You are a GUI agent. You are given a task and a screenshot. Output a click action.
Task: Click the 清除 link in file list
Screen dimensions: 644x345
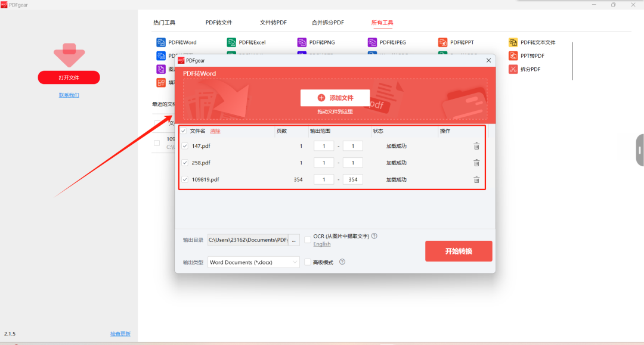[x=215, y=131]
